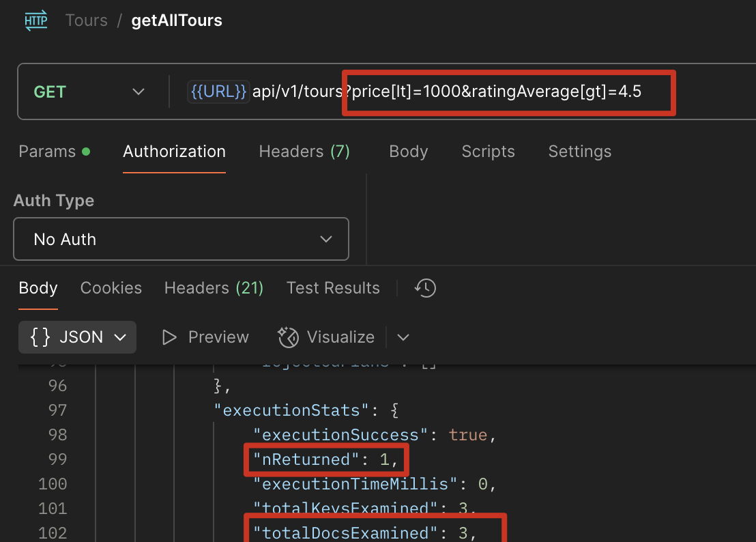Select the Authorization tab
Screen dimensions: 756x542
(174, 152)
